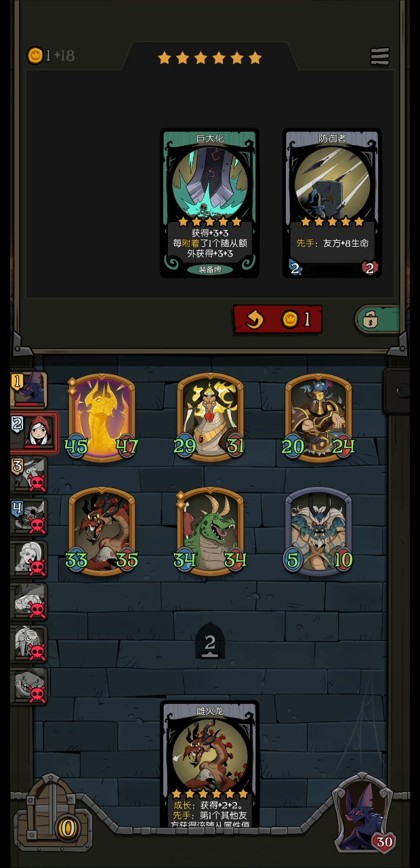Viewport: 420px width, 868px height.
Task: View defeated opponent ranked fourth
Action: [29, 516]
